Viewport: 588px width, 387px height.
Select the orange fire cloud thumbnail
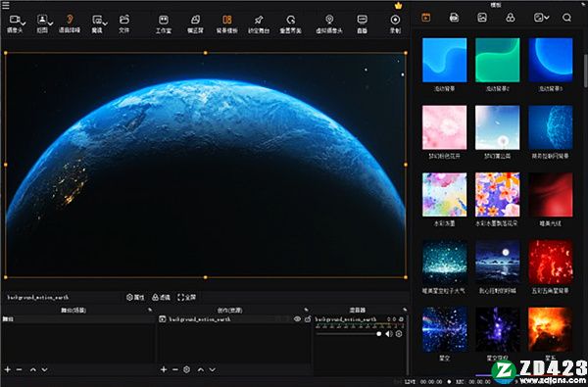[551, 329]
